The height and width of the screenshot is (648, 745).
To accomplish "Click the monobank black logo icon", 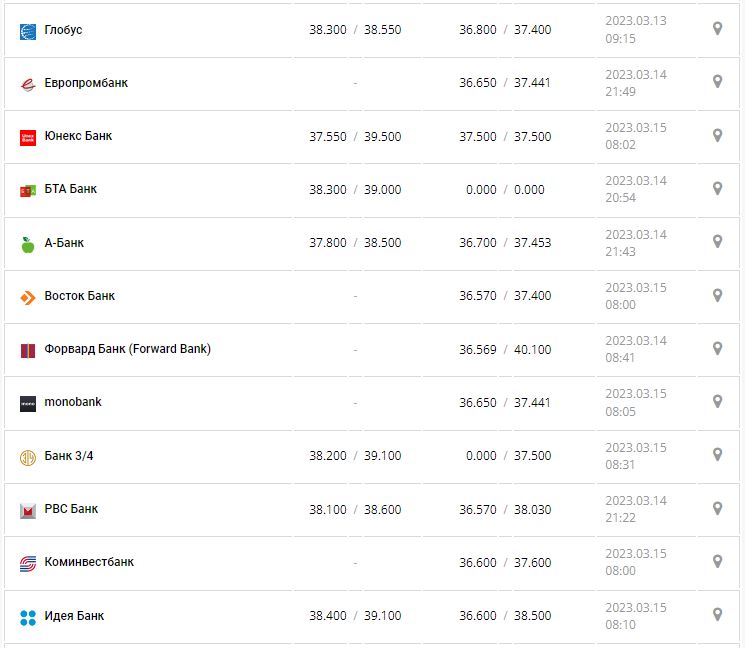I will click(28, 404).
